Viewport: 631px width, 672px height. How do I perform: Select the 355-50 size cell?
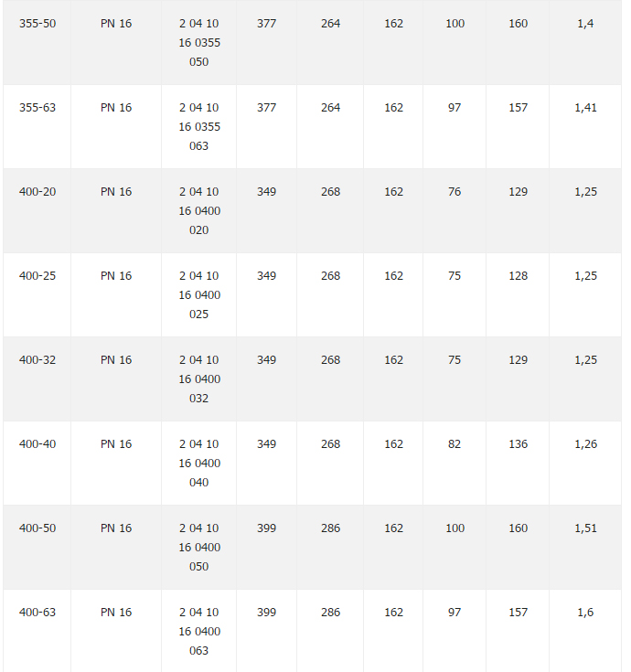[37, 24]
